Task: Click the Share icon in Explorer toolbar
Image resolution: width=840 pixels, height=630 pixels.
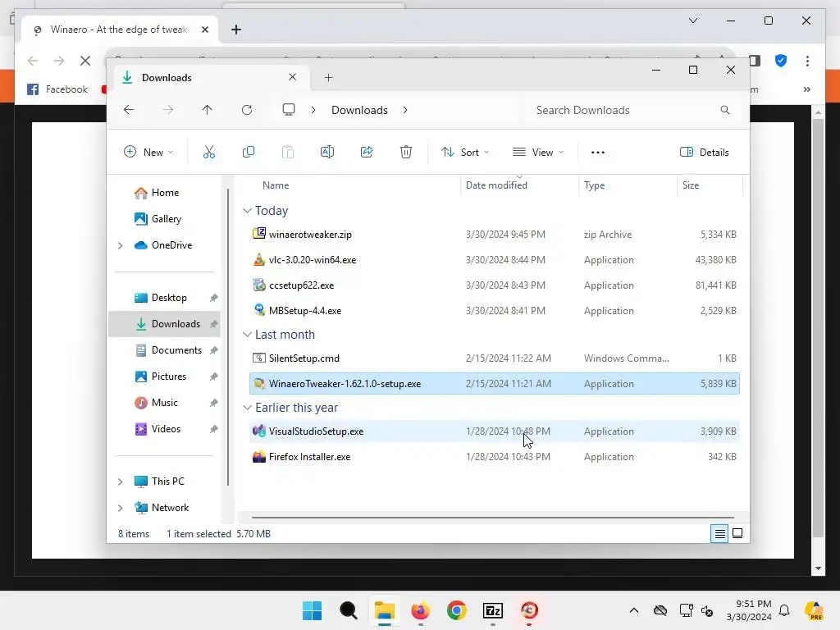Action: point(367,152)
